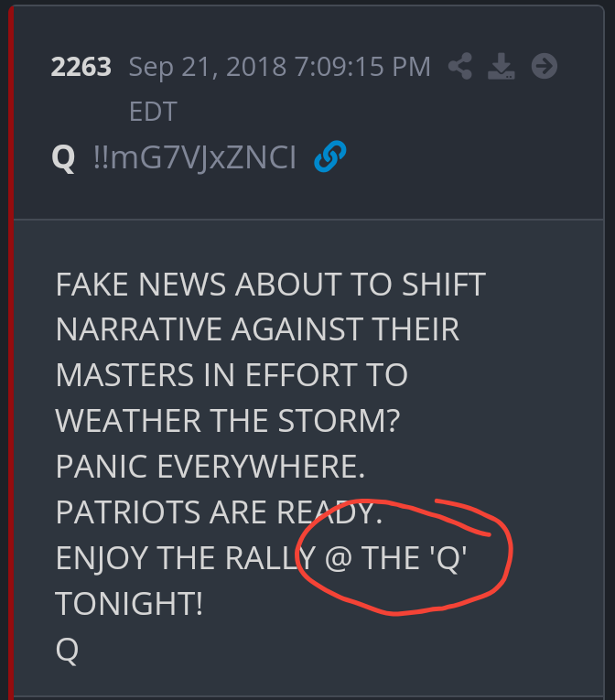The width and height of the screenshot is (615, 700).
Task: Open post via the right-arrow circle icon
Action: (544, 66)
